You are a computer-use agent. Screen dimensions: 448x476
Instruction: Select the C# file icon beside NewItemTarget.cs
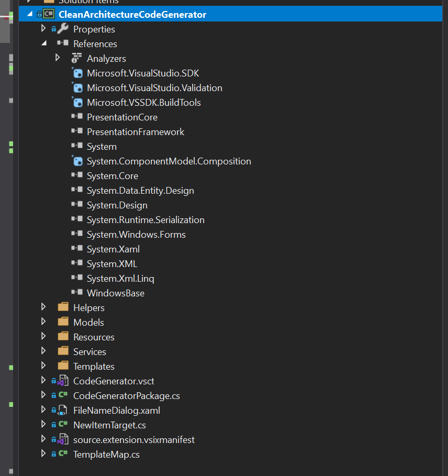point(64,425)
